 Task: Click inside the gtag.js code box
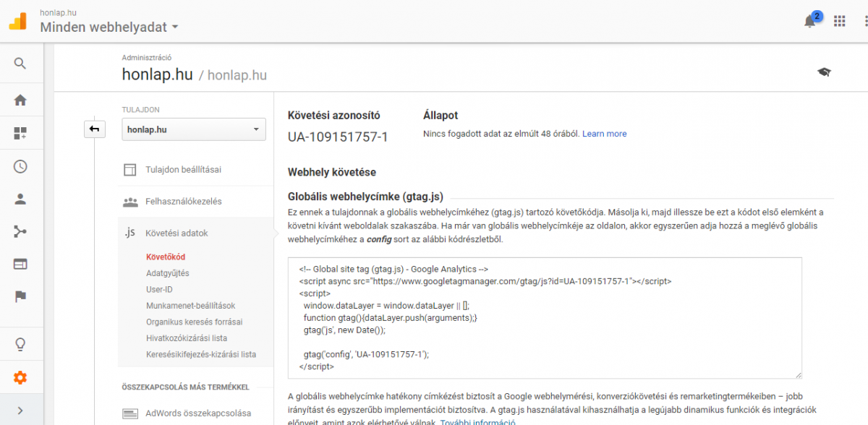coord(545,317)
